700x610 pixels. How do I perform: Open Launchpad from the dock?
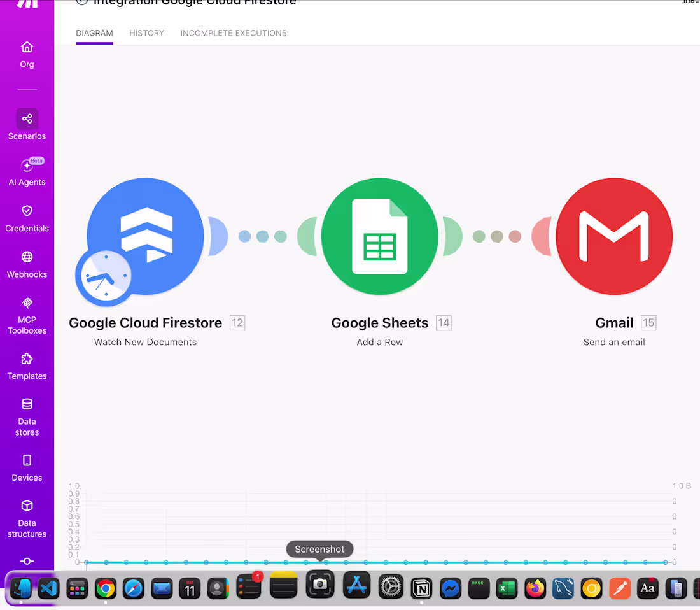[x=77, y=588]
